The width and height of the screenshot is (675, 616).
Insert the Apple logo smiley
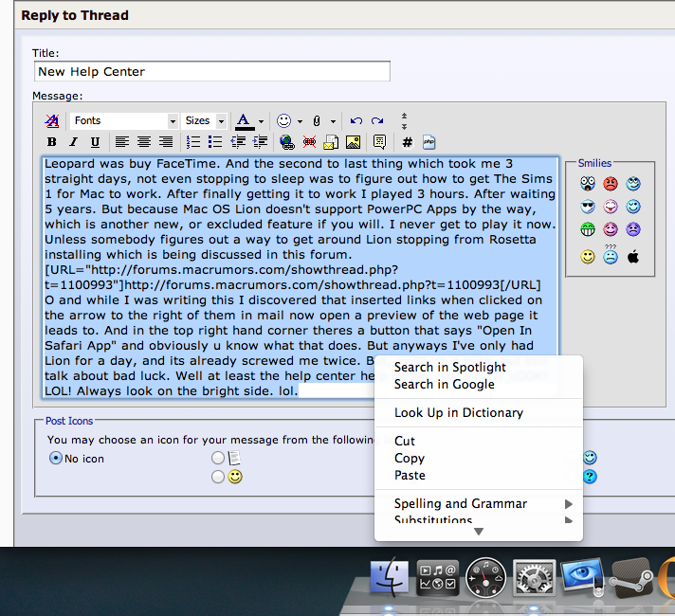click(x=633, y=257)
